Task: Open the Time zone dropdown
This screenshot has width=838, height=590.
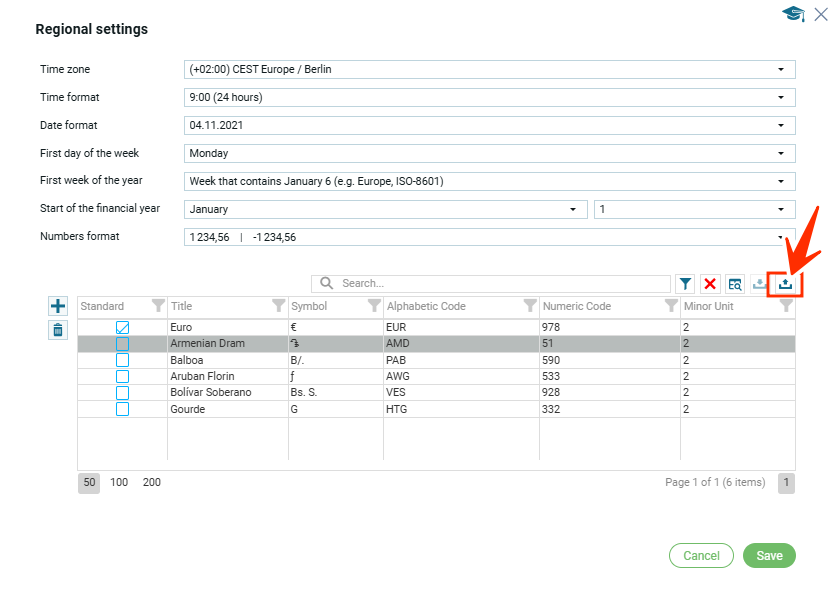Action: tap(780, 70)
